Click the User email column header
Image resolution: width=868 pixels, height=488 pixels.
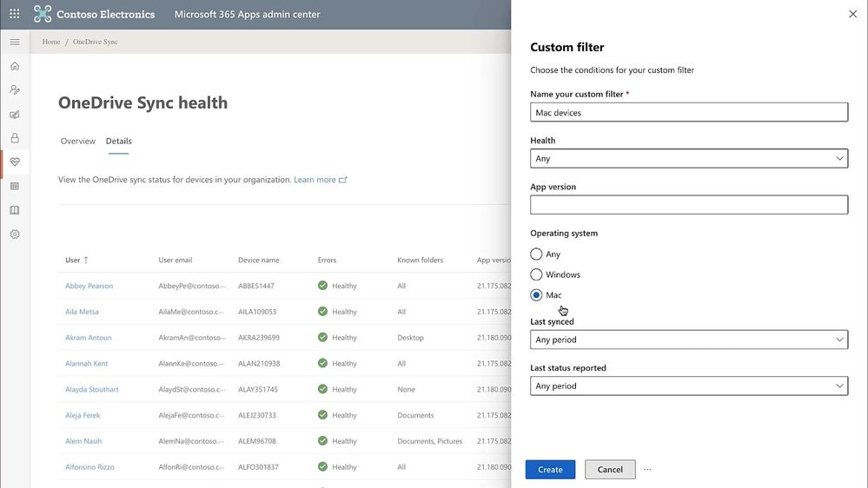(x=176, y=260)
